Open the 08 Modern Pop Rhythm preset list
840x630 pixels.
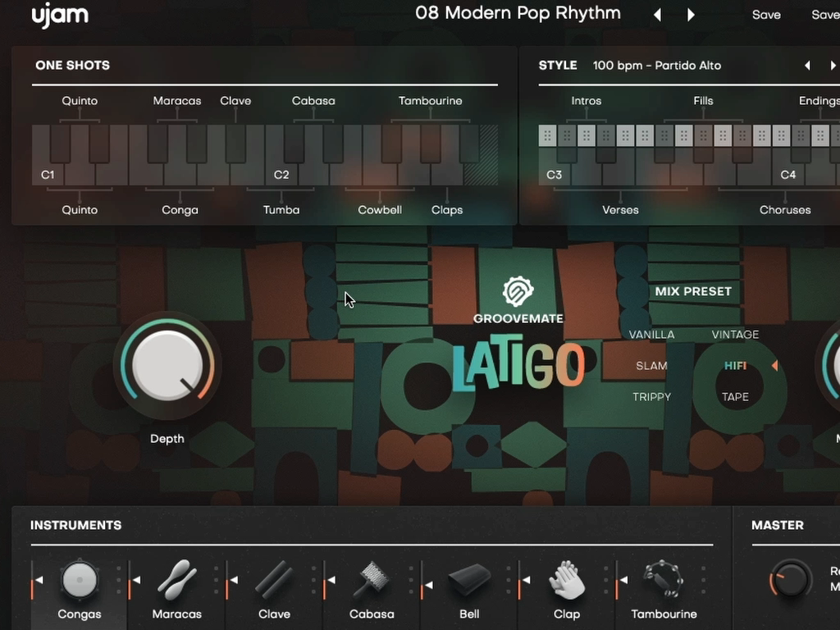[x=518, y=13]
